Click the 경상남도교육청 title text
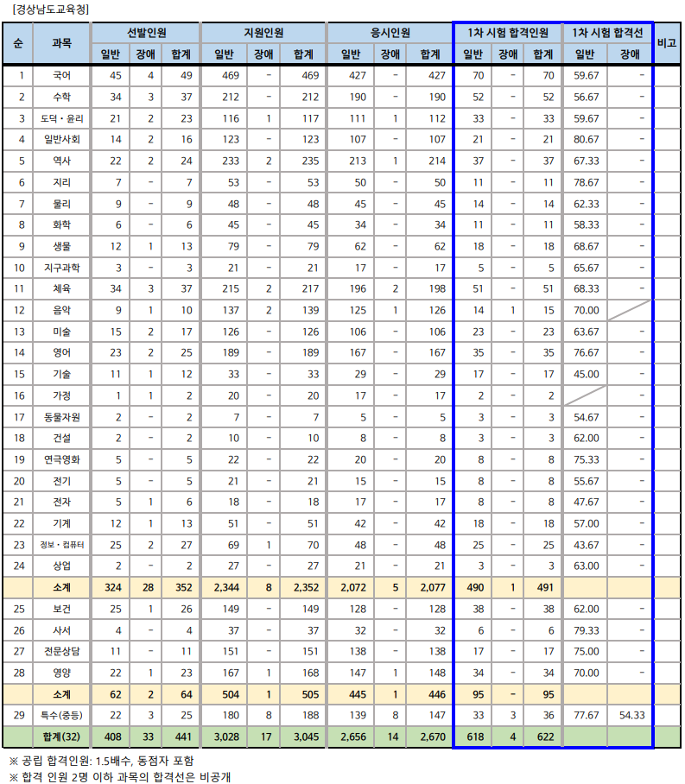 [x=51, y=9]
